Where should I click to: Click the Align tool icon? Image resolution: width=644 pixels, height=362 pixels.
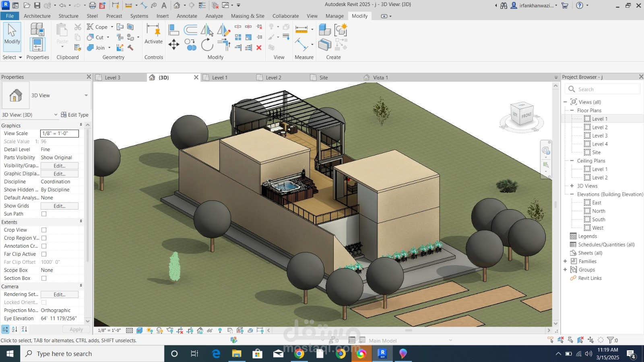[x=174, y=30]
